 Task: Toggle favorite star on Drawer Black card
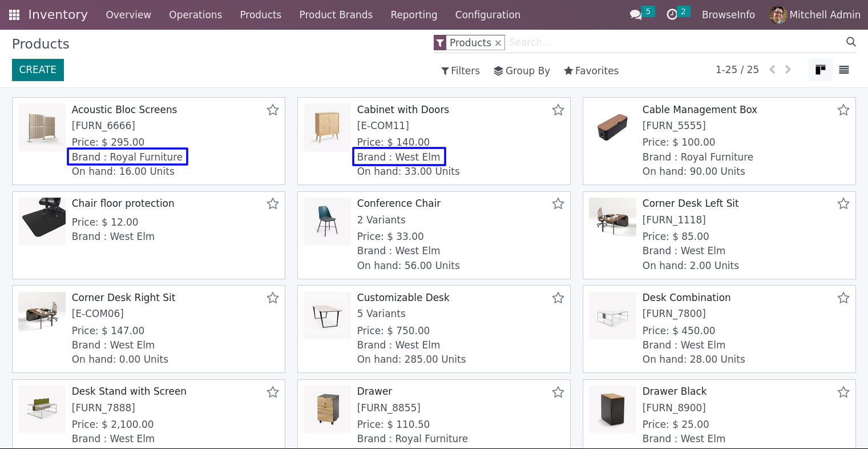843,392
